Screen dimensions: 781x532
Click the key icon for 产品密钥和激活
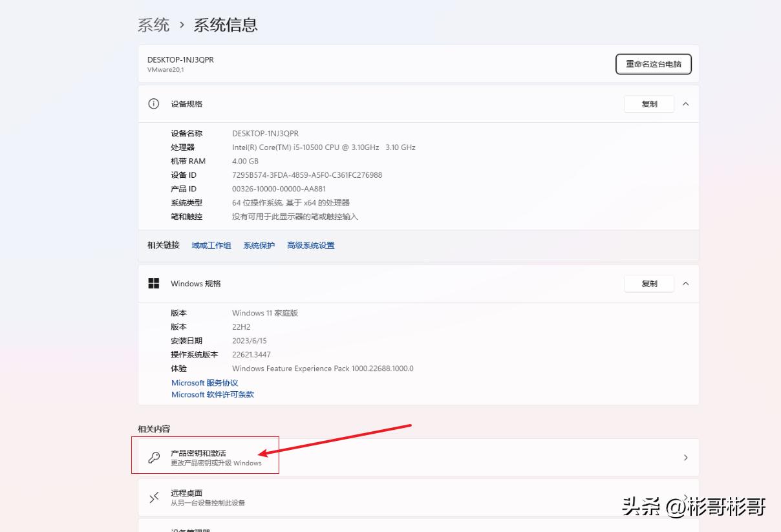154,458
